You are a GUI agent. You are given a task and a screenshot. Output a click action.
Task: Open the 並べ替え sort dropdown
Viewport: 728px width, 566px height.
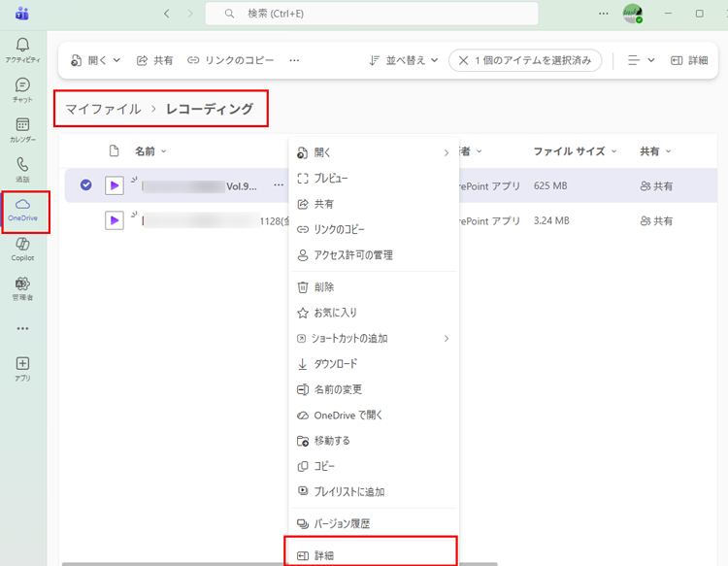(404, 60)
